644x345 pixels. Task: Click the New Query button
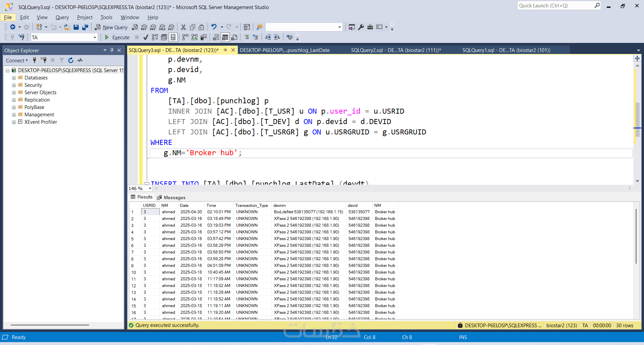111,27
